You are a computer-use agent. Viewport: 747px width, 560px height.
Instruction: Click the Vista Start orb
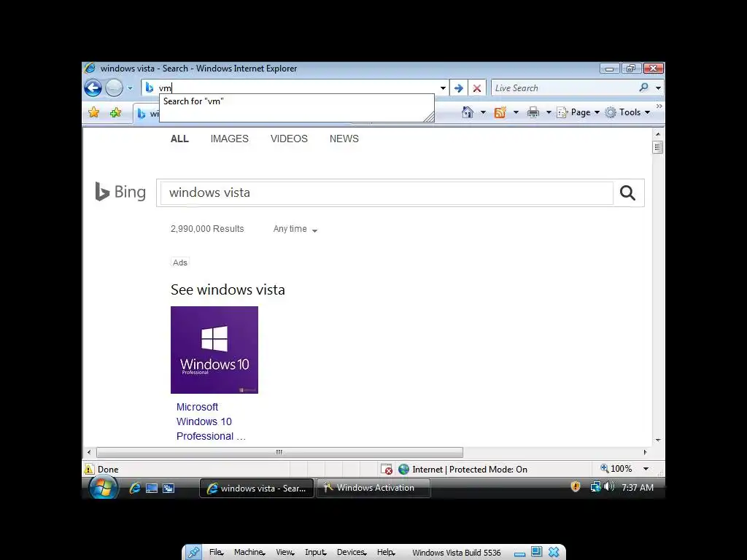pos(104,488)
